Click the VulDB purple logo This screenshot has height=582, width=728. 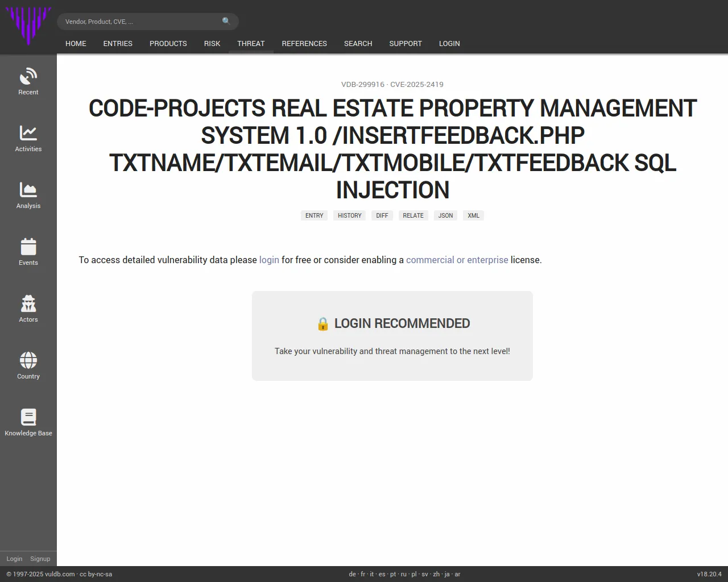click(28, 26)
